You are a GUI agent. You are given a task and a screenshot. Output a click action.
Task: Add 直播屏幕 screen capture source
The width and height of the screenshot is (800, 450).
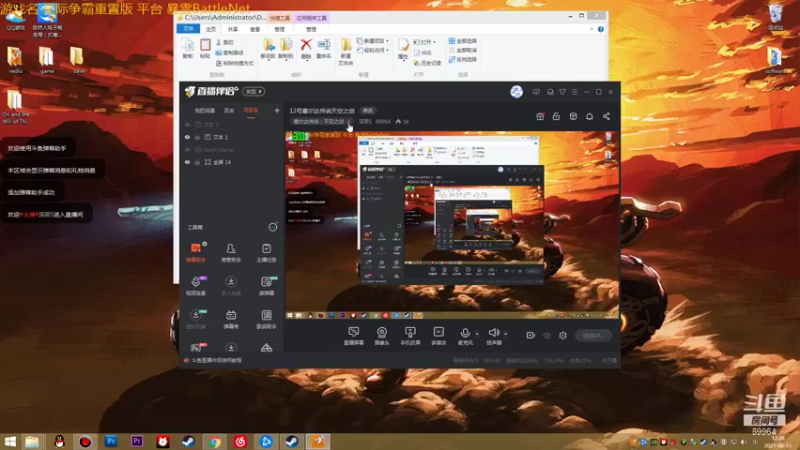[354, 336]
